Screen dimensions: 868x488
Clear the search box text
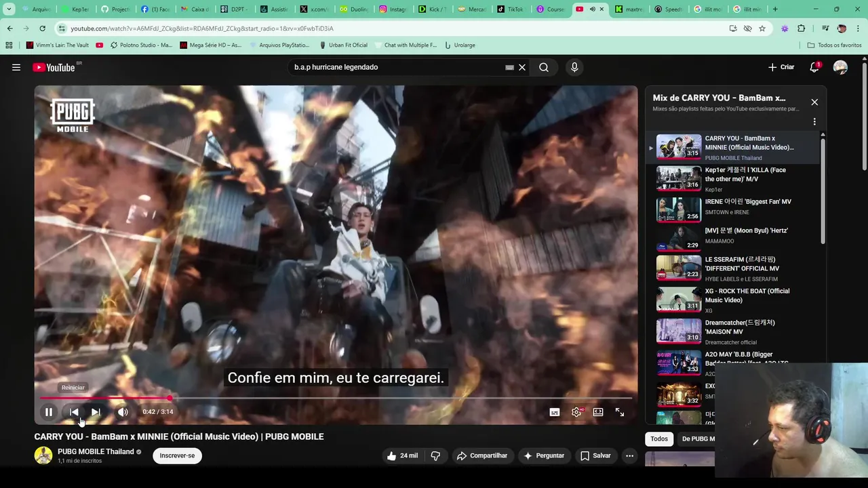pos(522,67)
